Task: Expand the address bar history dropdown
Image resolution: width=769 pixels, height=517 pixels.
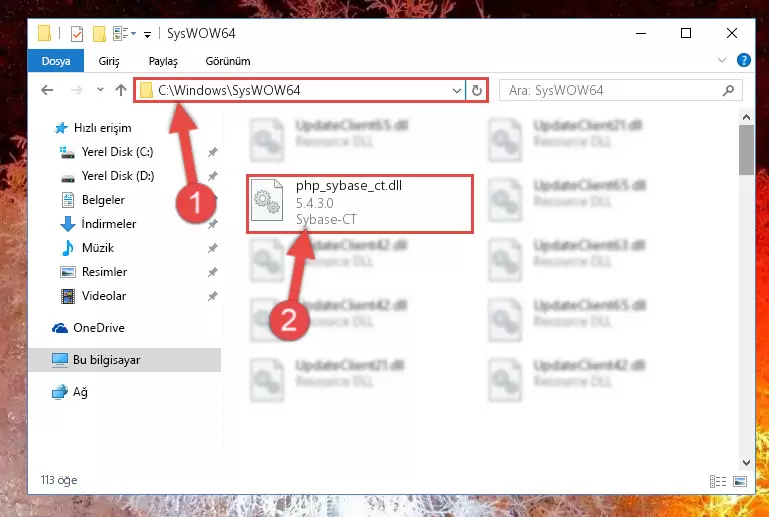Action: tap(456, 91)
